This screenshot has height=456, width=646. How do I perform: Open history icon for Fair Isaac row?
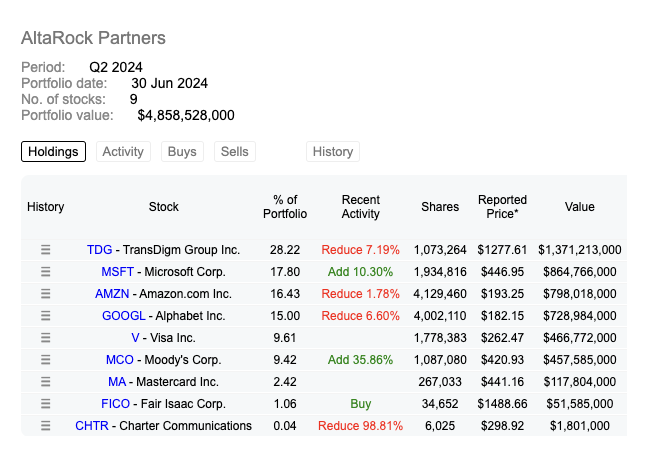(45, 404)
